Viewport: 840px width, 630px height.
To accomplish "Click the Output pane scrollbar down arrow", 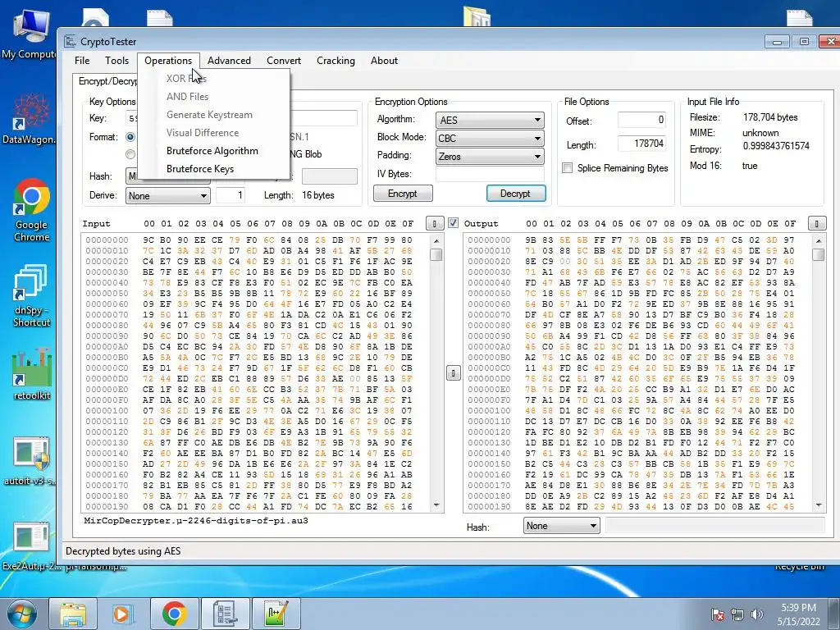I will [819, 505].
